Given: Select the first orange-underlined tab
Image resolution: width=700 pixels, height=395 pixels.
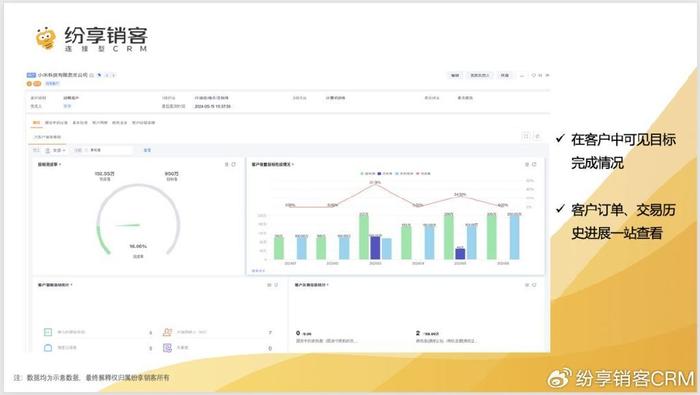Looking at the screenshot, I should pyautogui.click(x=37, y=122).
